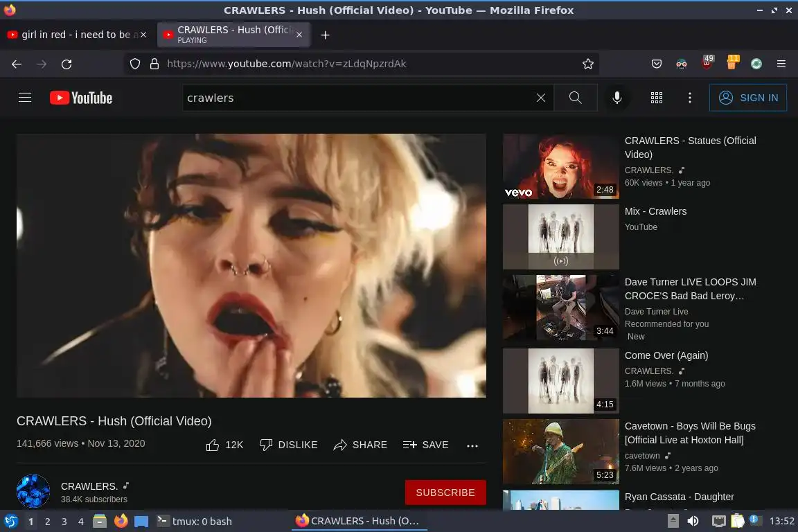Screen dimensions: 798x532
Task: Open the YouTube guide hamburger menu
Action: click(25, 98)
